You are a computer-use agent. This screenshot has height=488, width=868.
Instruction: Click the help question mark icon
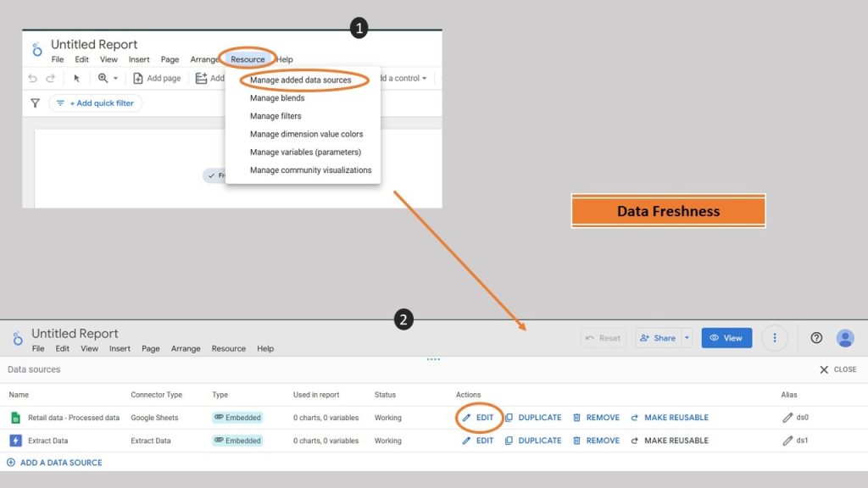(816, 338)
